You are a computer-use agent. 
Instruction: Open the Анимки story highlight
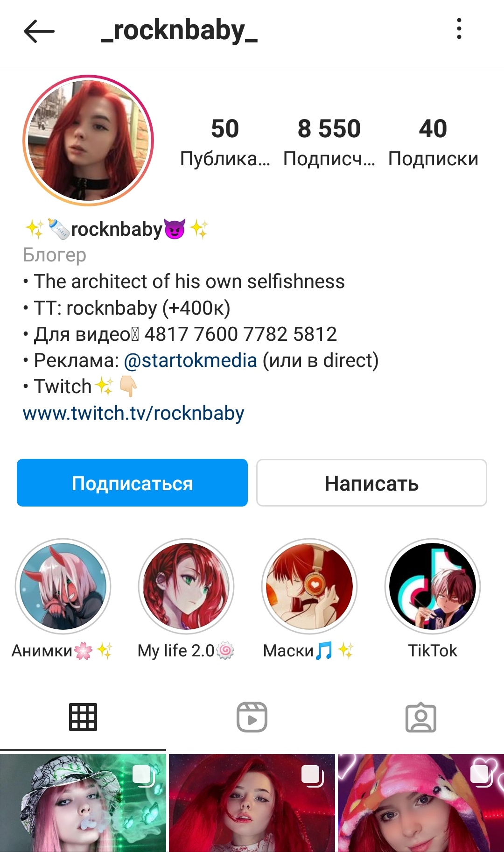click(x=63, y=586)
